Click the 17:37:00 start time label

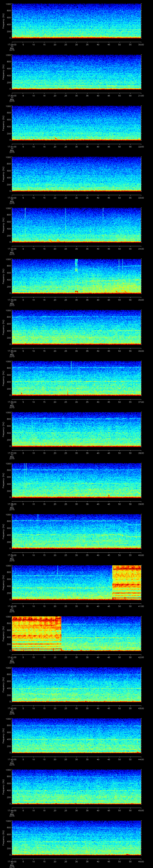(x=12, y=453)
